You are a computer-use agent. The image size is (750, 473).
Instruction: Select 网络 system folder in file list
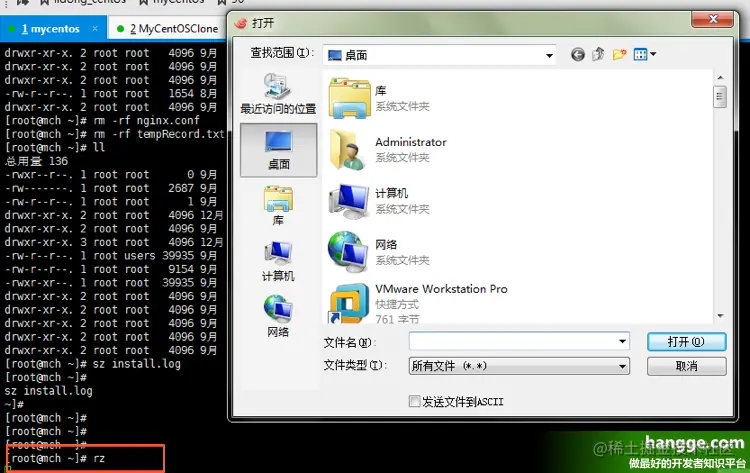(380, 252)
